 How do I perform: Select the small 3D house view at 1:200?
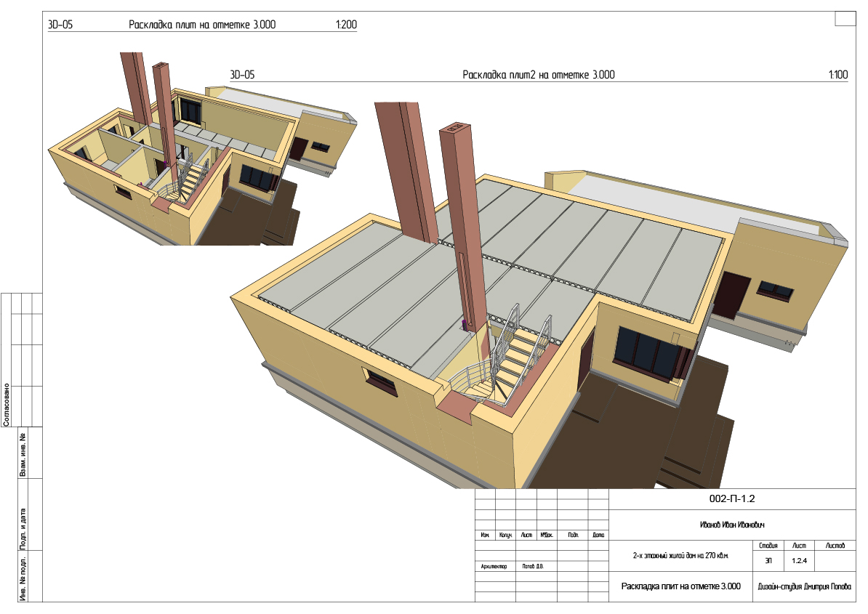coord(203,150)
